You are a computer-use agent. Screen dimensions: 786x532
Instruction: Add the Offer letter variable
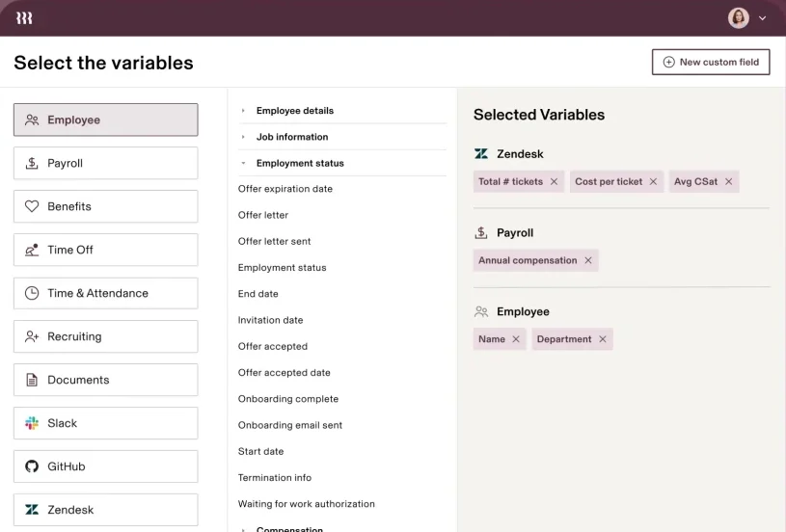pyautogui.click(x=263, y=215)
